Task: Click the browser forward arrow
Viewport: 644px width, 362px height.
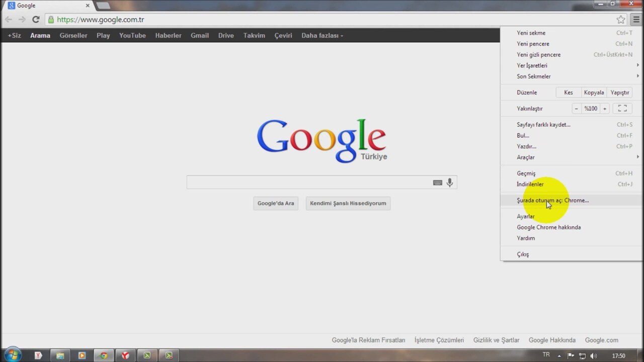Action: 22,20
